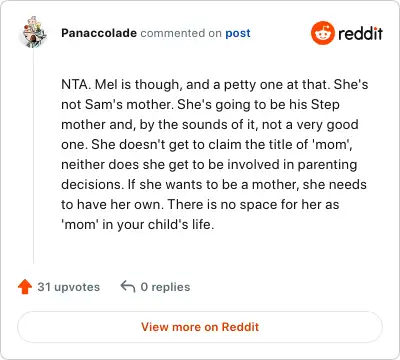Click the "commented on" text
Screen dimensions: 400x360
(x=181, y=33)
